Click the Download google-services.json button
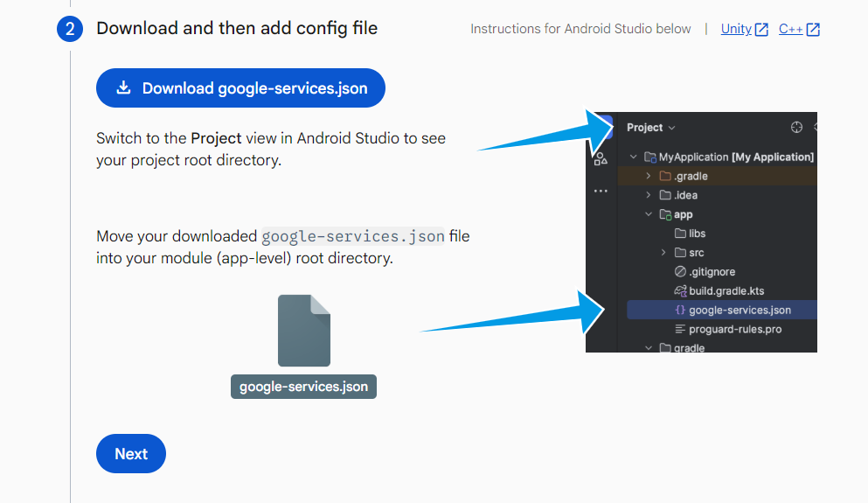Image resolution: width=868 pixels, height=503 pixels. coord(240,88)
